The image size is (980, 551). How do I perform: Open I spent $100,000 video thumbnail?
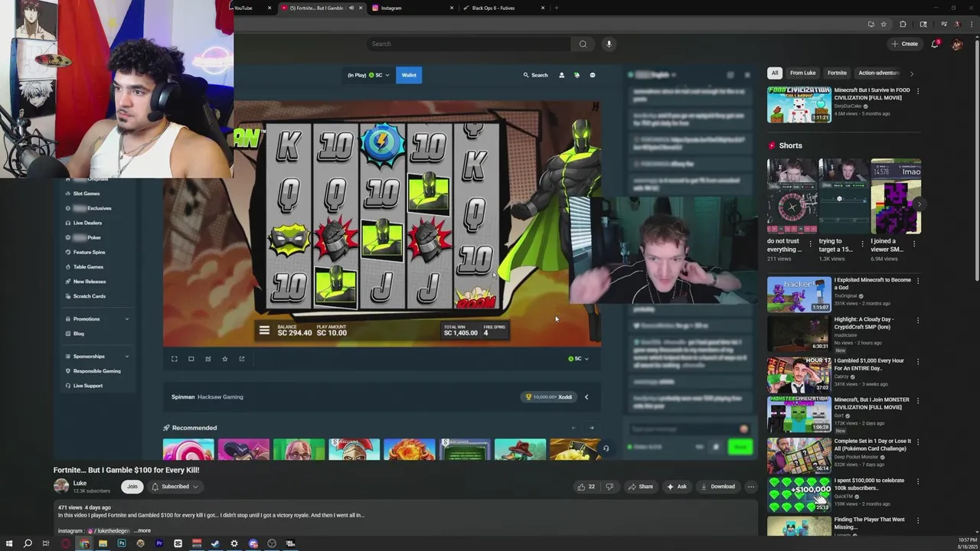(x=799, y=495)
